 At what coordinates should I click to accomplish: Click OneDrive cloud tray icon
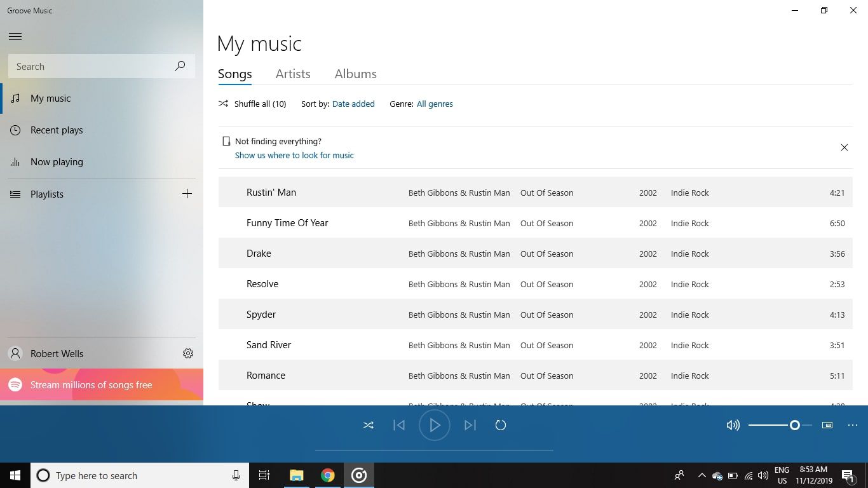click(x=717, y=475)
